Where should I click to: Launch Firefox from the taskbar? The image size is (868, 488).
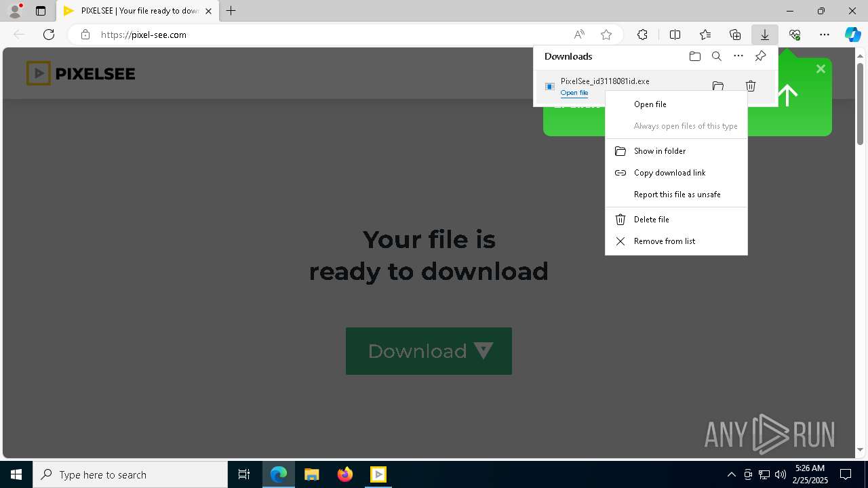pyautogui.click(x=345, y=474)
